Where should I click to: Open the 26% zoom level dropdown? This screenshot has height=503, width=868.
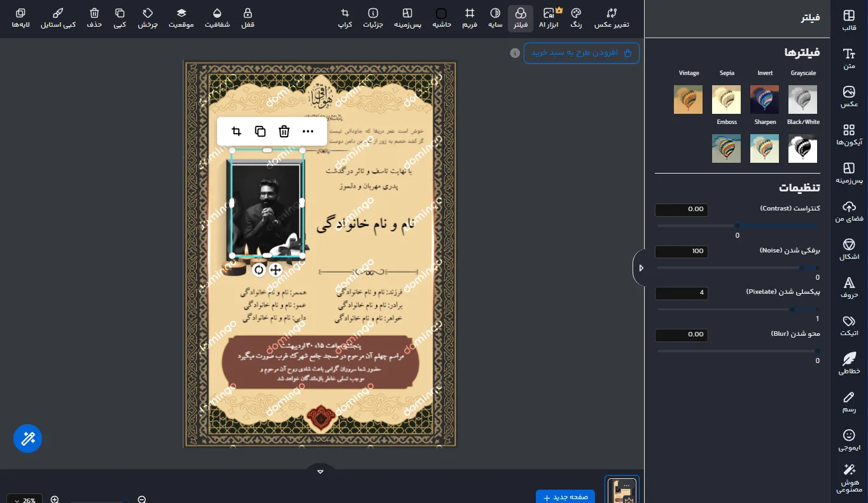pyautogui.click(x=25, y=500)
